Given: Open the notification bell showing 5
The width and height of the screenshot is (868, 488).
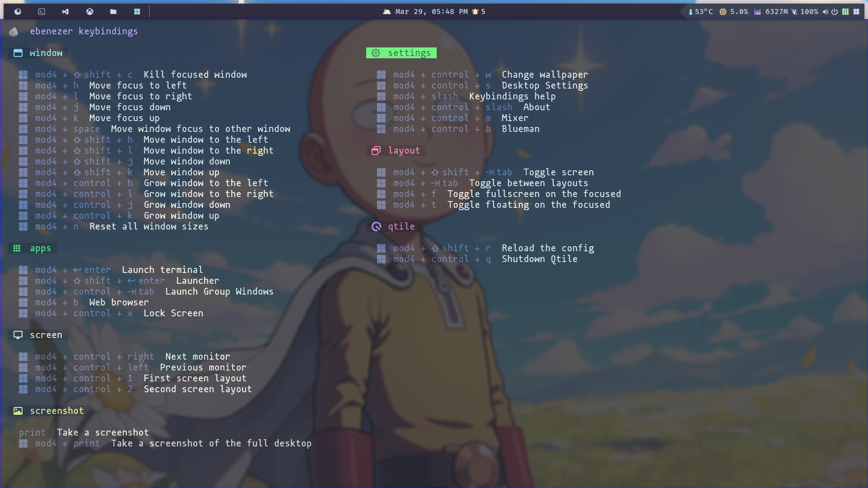Looking at the screenshot, I should pyautogui.click(x=479, y=12).
